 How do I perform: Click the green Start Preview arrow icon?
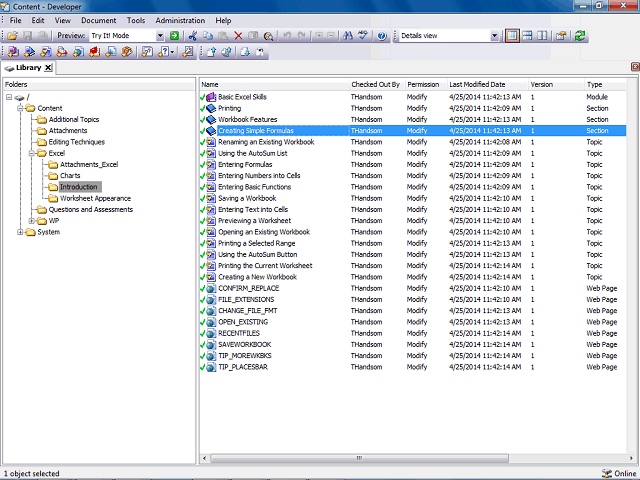click(x=174, y=36)
